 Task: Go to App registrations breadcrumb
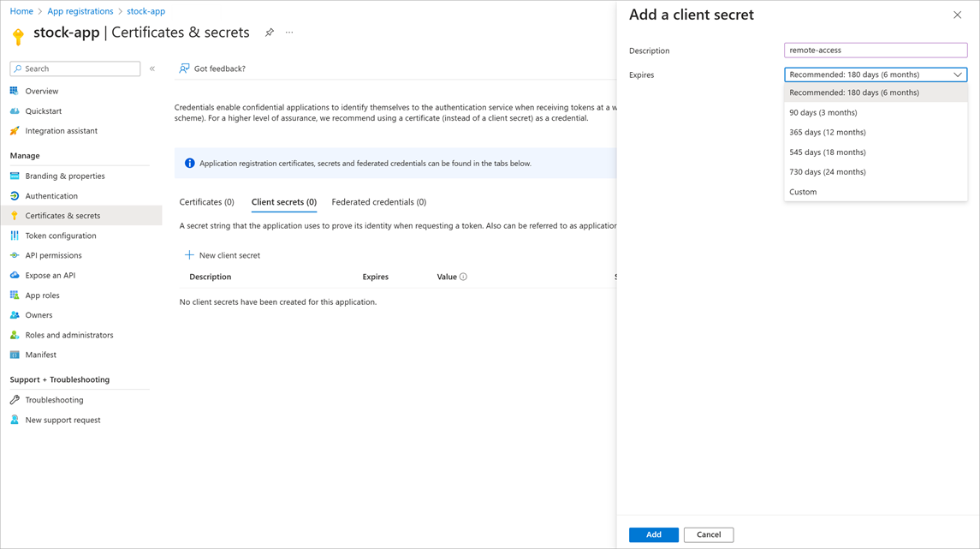(80, 11)
